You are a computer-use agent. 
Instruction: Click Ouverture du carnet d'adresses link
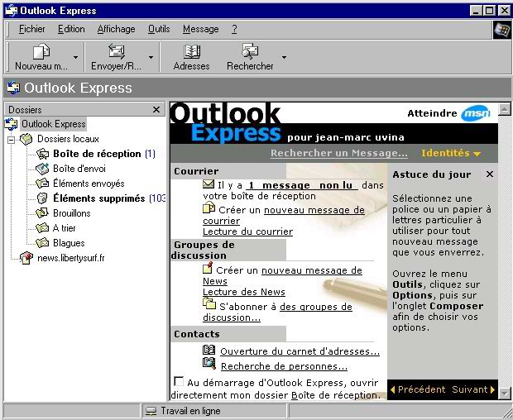click(x=300, y=351)
